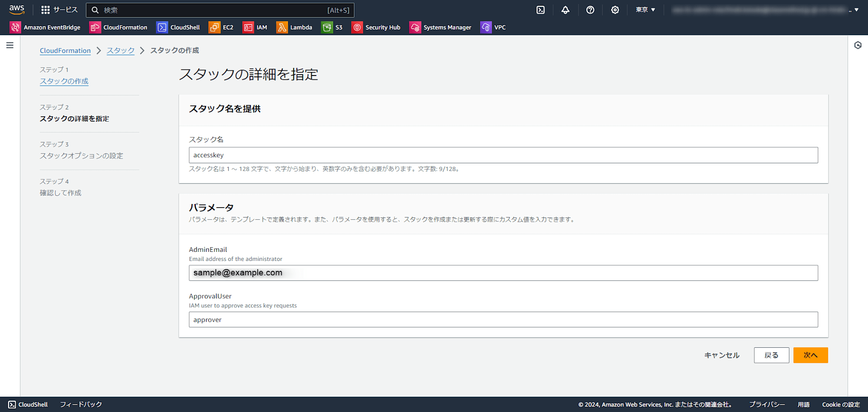Click the 戻る button
The width and height of the screenshot is (868, 412).
click(x=771, y=355)
